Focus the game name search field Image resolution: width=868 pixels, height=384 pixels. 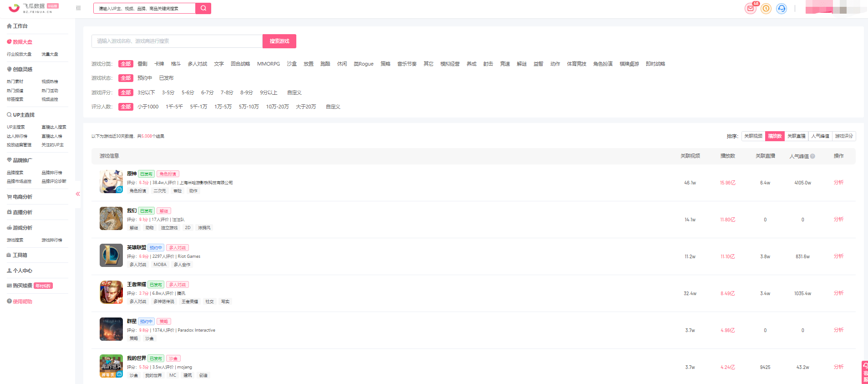(177, 41)
